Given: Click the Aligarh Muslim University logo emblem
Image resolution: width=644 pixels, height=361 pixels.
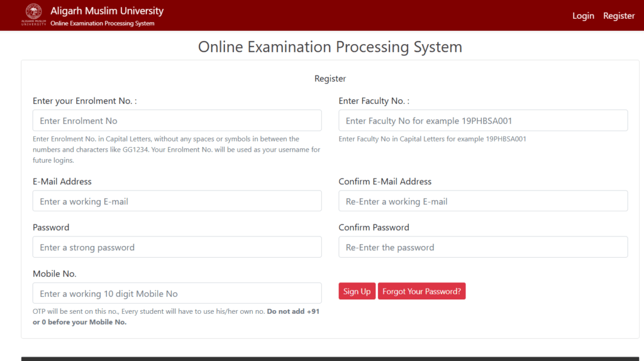Looking at the screenshot, I should click(33, 13).
